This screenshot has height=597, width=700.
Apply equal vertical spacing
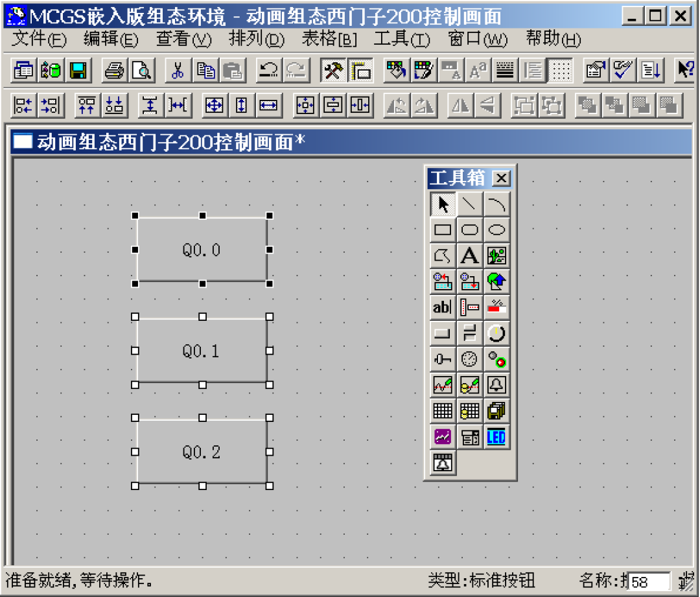(x=150, y=106)
